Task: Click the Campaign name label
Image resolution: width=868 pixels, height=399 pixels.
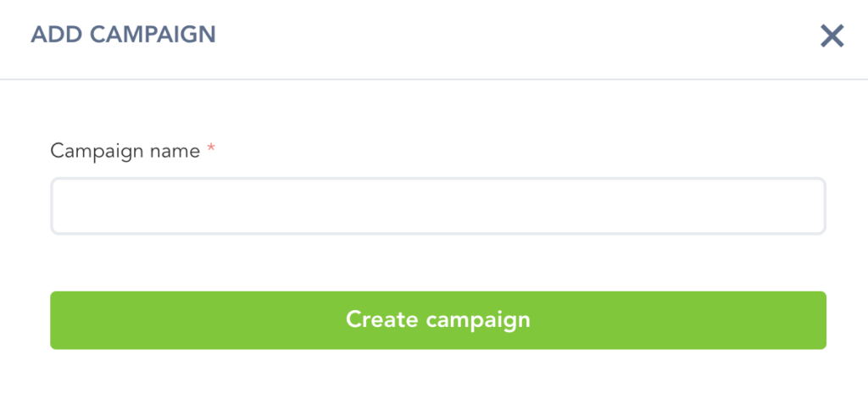Action: [x=125, y=151]
